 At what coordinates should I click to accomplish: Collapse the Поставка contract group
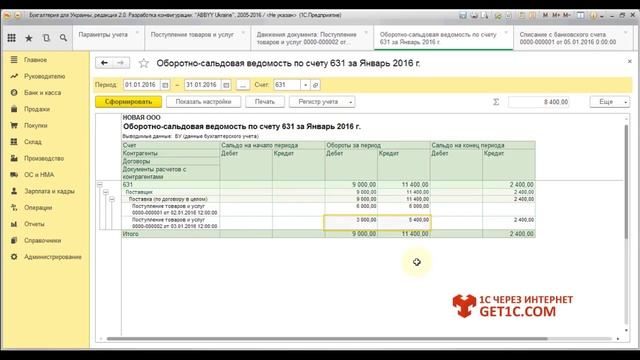point(112,199)
